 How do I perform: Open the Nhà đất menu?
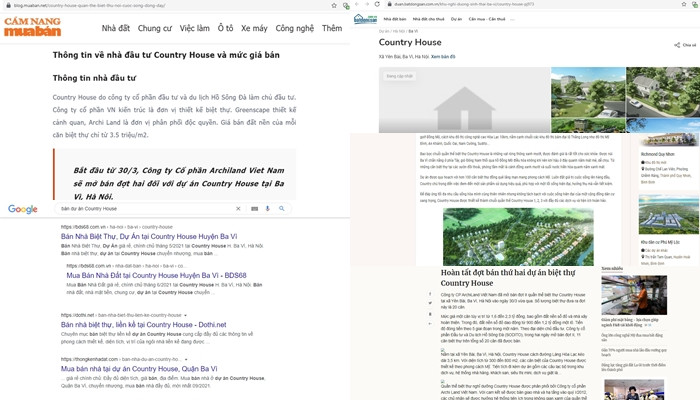115,29
